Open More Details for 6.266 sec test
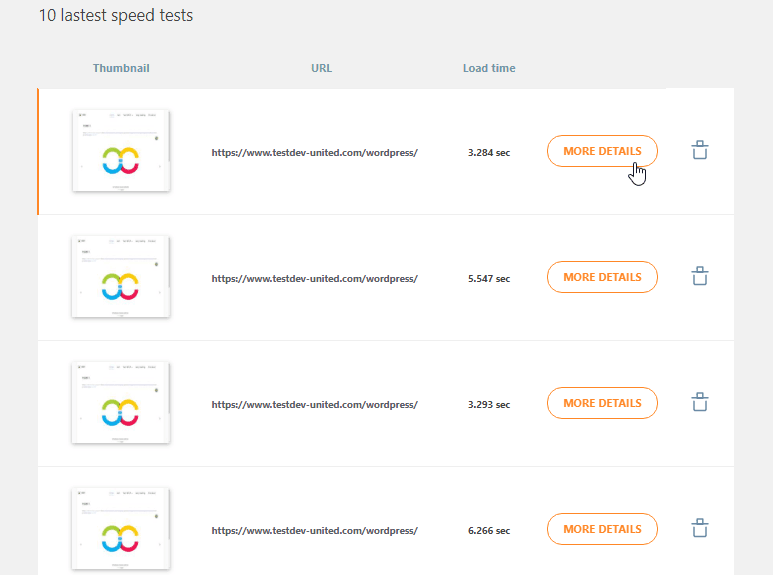Viewport: 773px width, 575px height. tap(602, 529)
